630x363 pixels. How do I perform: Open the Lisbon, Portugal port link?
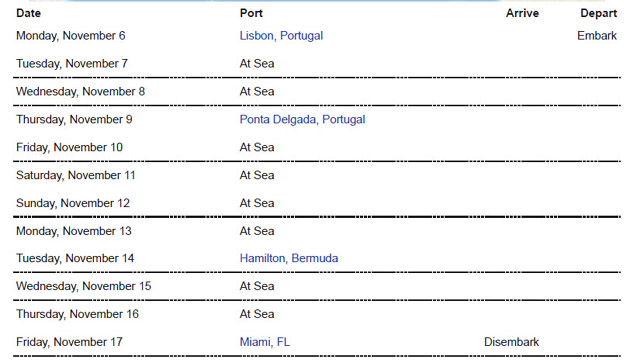coord(281,36)
